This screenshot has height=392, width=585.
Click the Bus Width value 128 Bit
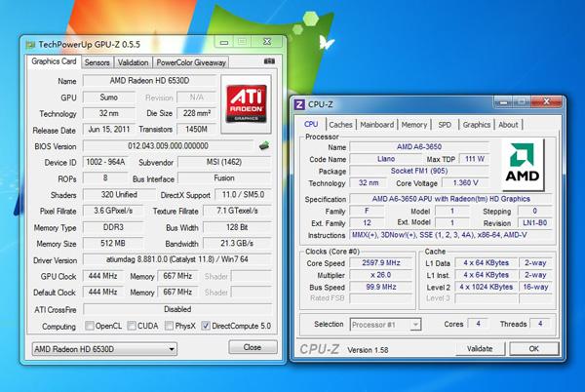(x=237, y=227)
